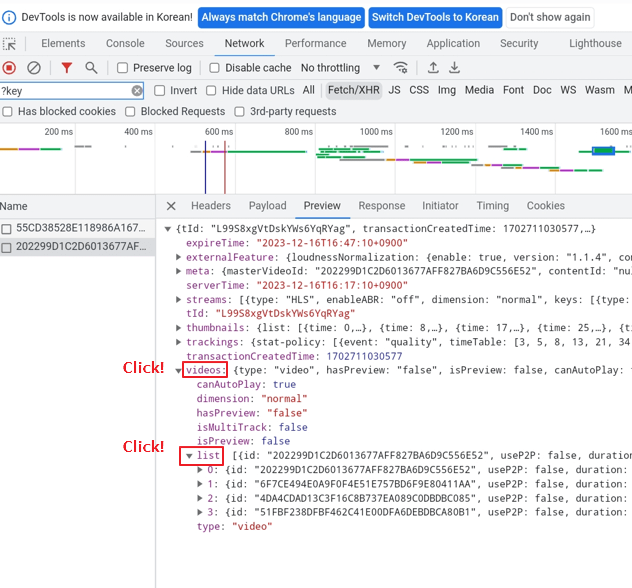Tick Blocked Requests checkbox
Image resolution: width=632 pixels, height=588 pixels.
[x=130, y=112]
